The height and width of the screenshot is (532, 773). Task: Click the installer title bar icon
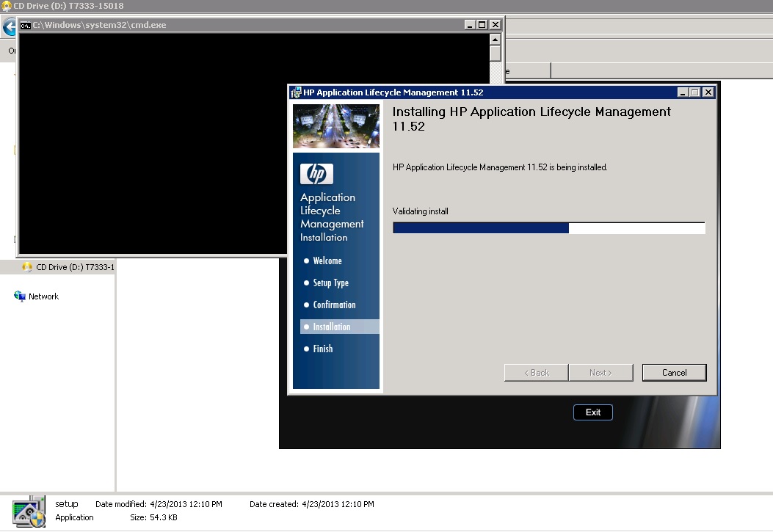point(296,92)
